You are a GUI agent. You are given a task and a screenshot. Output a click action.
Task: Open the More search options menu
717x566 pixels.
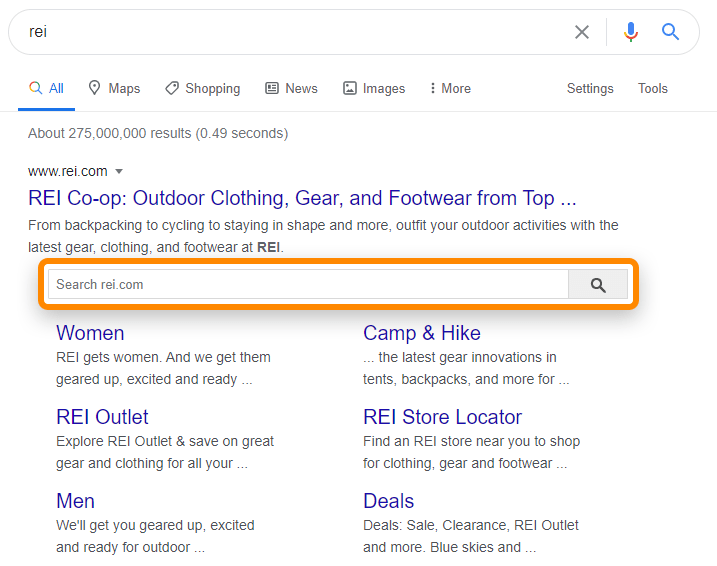(449, 88)
